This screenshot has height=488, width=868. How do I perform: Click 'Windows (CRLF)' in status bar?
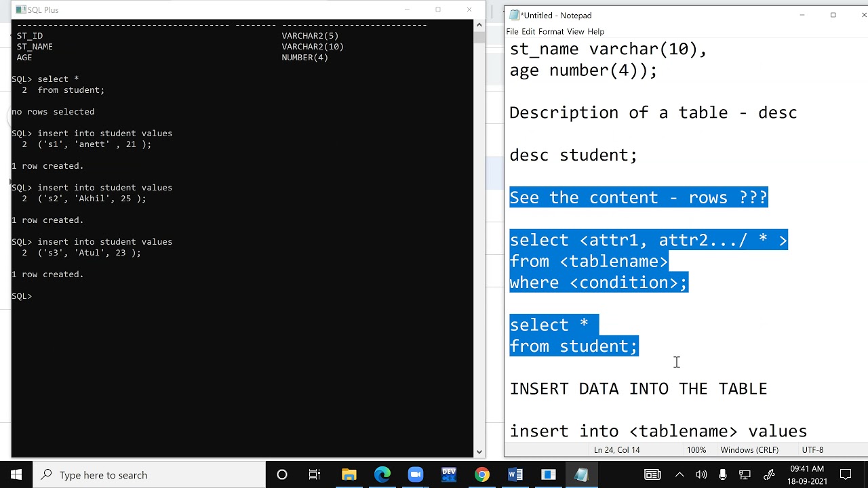click(749, 450)
